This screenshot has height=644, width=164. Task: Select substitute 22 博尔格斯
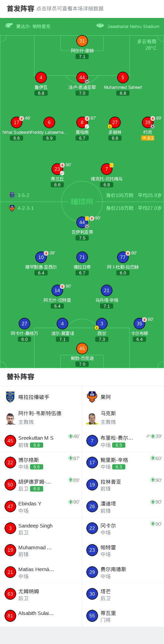point(41,463)
